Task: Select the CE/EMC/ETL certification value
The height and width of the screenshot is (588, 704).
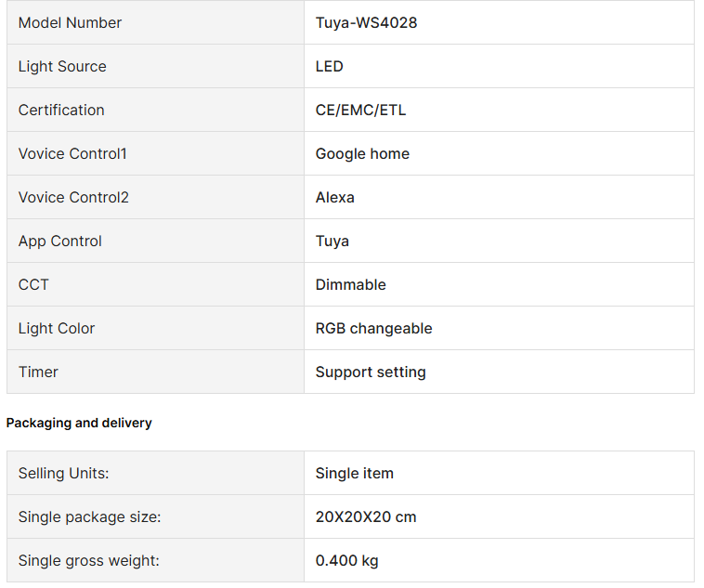Action: pos(360,110)
